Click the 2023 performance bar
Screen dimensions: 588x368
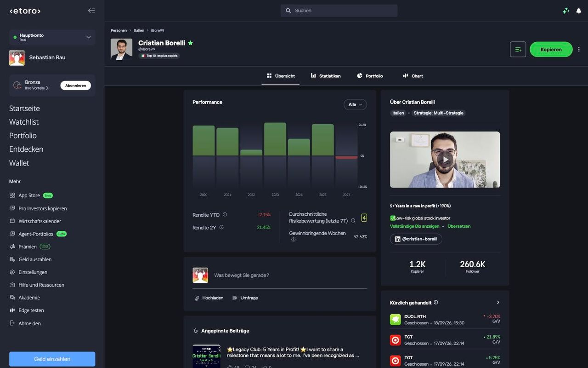pos(275,139)
